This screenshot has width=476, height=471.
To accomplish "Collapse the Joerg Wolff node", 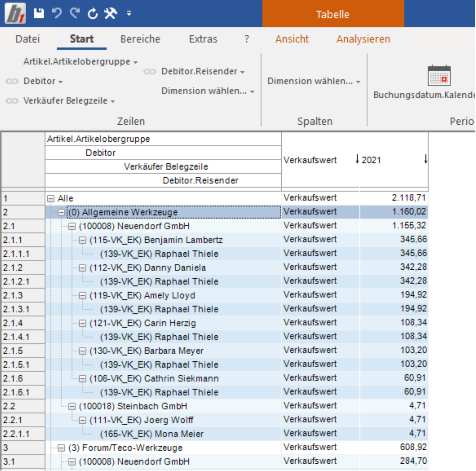I will click(82, 420).
